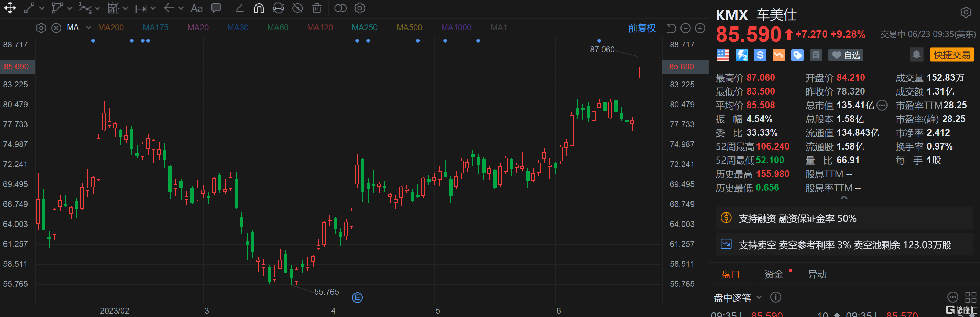This screenshot has width=980, height=317.
Task: Open quote panel settings gear
Action: [x=966, y=12]
